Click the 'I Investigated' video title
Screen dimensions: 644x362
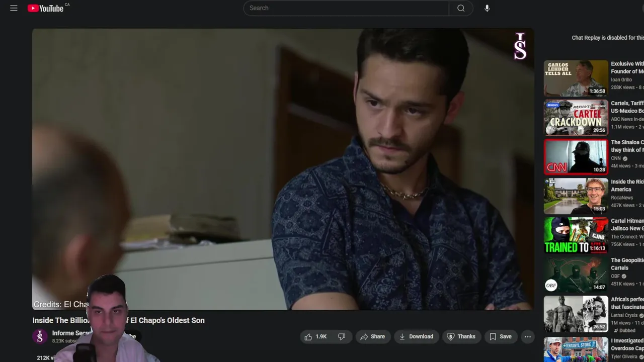click(627, 344)
